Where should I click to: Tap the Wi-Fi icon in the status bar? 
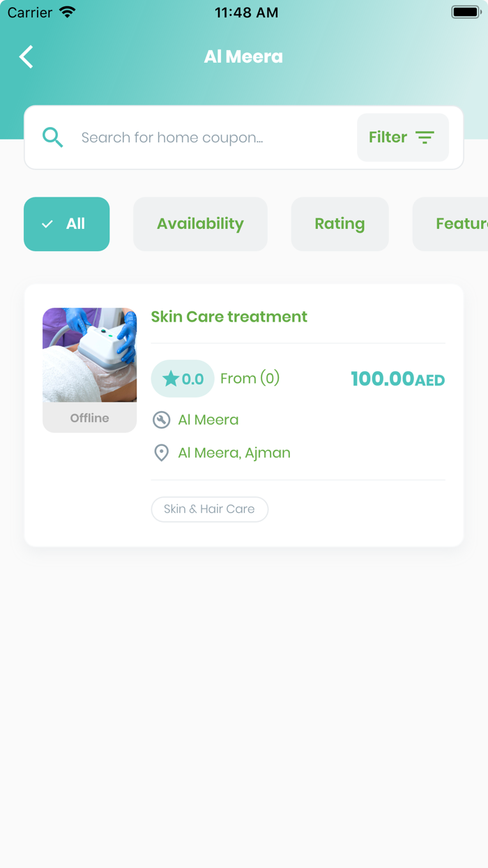(x=68, y=10)
